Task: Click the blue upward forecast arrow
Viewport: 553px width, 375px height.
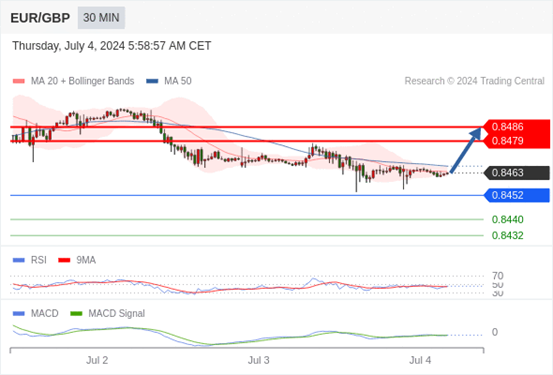Action: pos(466,150)
